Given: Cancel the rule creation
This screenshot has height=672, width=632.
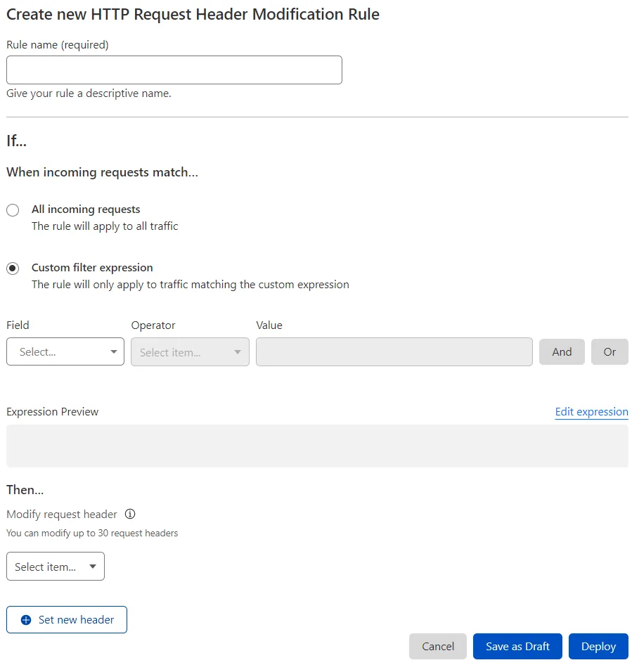Looking at the screenshot, I should 437,646.
